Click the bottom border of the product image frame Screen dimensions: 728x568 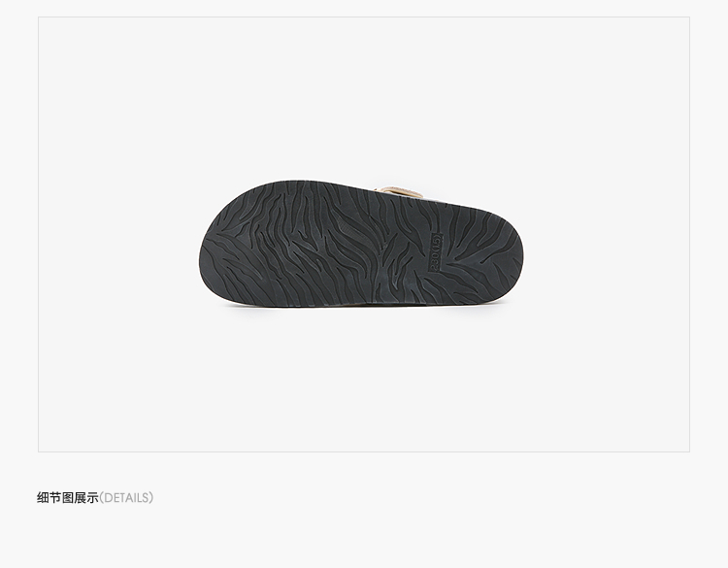[x=364, y=451]
